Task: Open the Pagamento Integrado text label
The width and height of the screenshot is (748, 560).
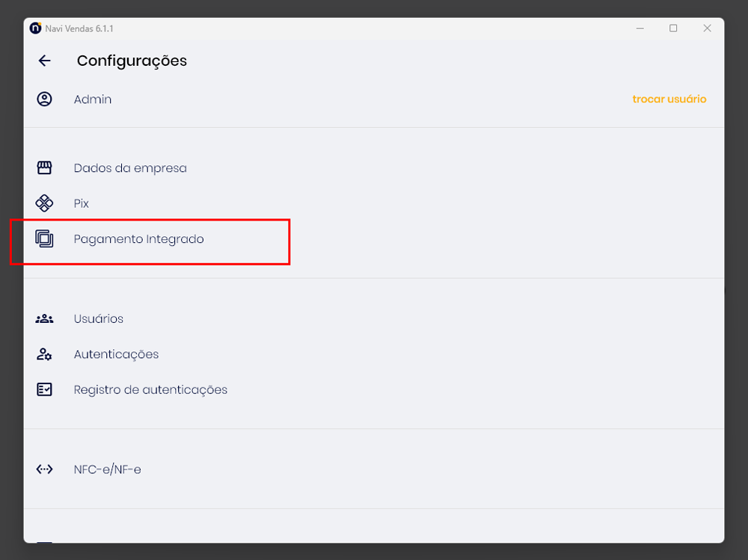Action: (x=138, y=239)
